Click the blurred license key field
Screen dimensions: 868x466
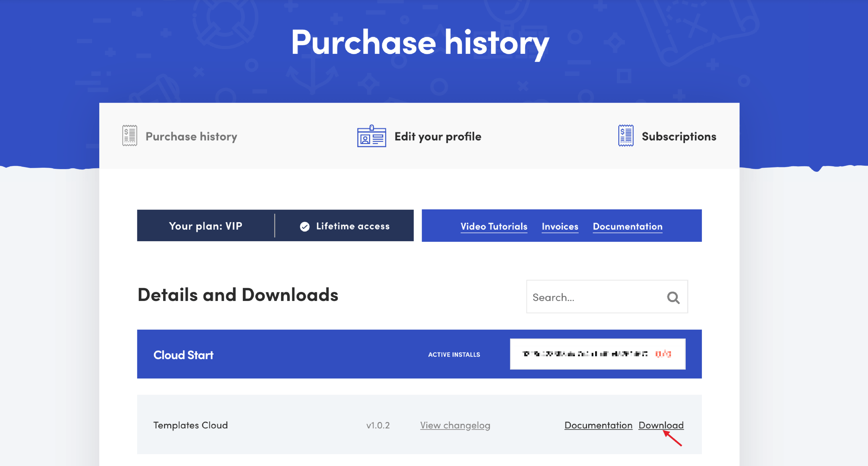(x=585, y=354)
